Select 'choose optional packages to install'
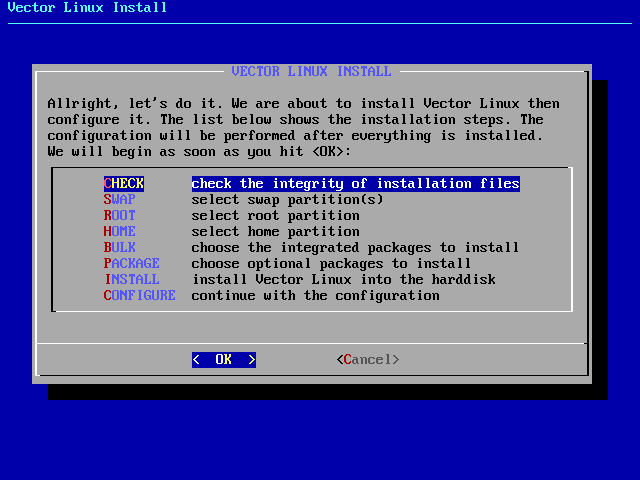Screen dimensions: 640x480 click(331, 264)
